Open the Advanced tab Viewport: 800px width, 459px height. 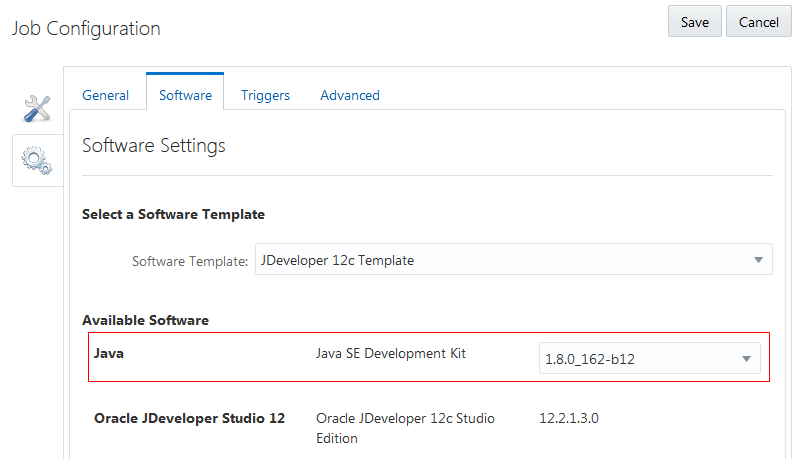click(350, 95)
